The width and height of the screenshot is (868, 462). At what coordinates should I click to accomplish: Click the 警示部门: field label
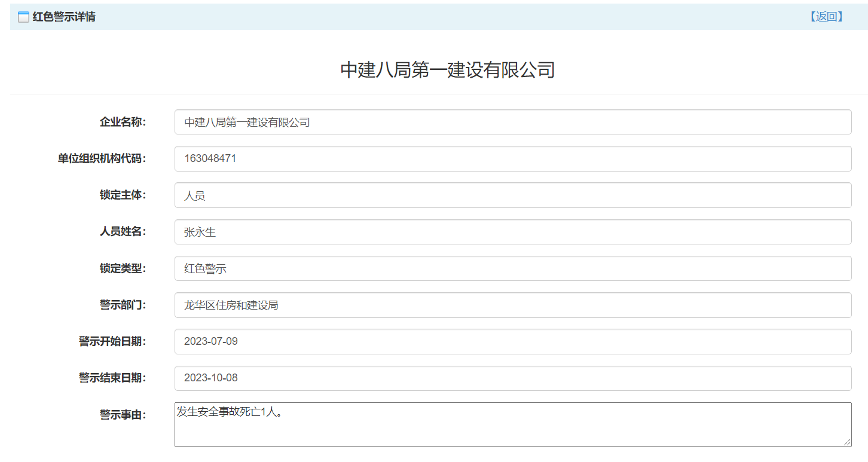123,305
